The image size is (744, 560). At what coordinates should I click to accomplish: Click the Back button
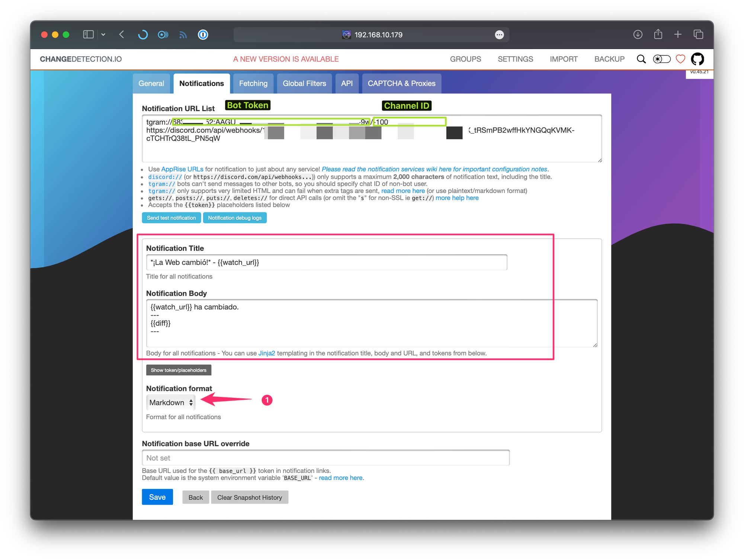click(196, 498)
